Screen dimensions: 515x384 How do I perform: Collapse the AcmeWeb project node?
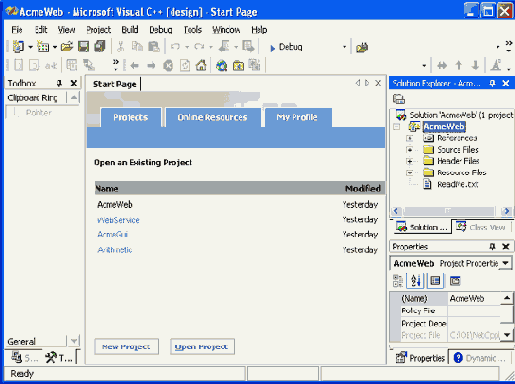coord(396,127)
